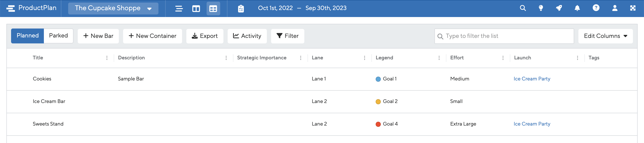644x143 pixels.
Task: Open the lightbulb ideas icon
Action: coord(541,8)
